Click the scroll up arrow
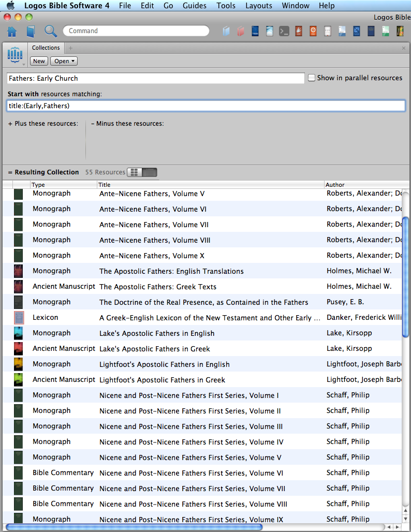Image resolution: width=411 pixels, height=532 pixels. pos(405,510)
